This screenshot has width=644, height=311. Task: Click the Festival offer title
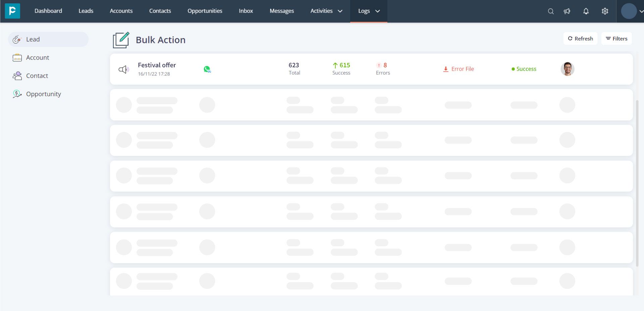point(157,65)
